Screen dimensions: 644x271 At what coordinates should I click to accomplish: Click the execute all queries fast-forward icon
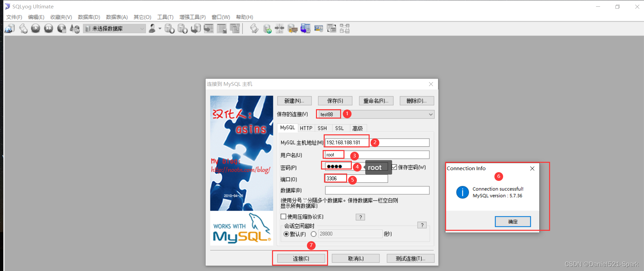[49, 28]
